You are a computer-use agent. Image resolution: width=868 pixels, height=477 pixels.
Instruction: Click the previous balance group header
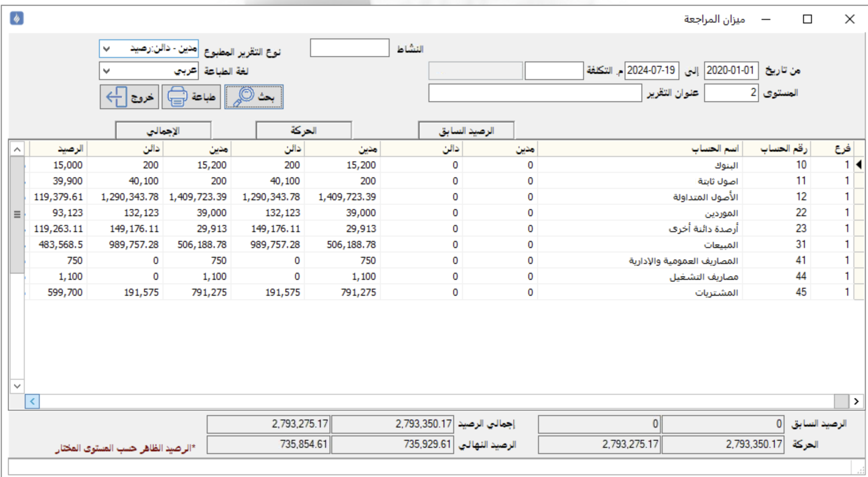pyautogui.click(x=466, y=131)
